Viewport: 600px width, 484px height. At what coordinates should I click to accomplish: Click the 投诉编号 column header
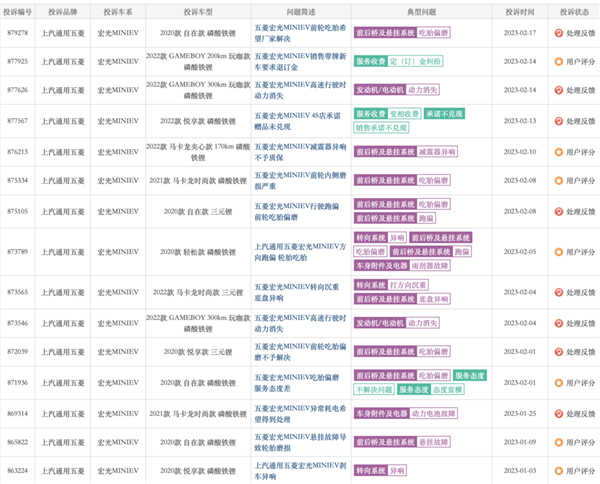click(x=20, y=9)
